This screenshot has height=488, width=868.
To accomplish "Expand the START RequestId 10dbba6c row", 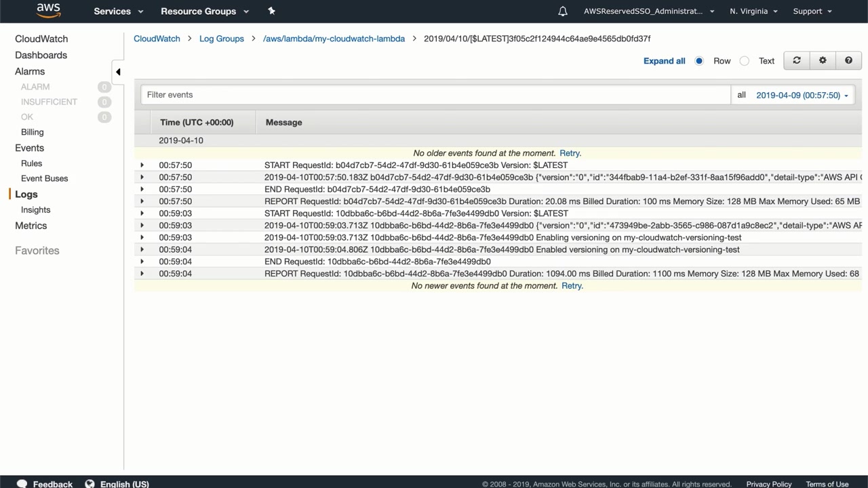I will click(x=142, y=213).
